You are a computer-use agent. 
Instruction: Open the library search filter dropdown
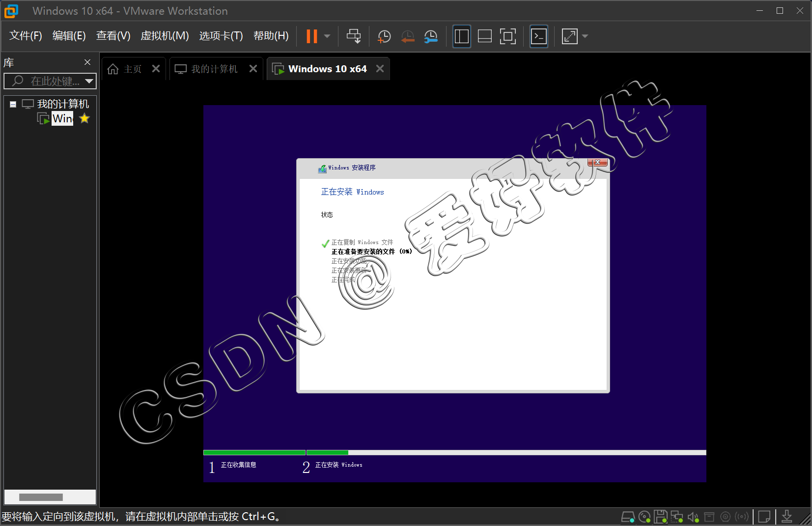[x=89, y=81]
